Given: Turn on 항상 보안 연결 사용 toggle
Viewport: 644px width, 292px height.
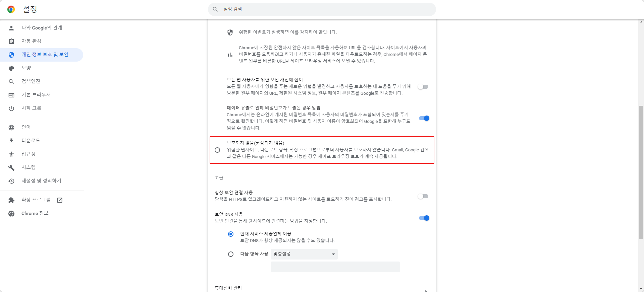Looking at the screenshot, I should coord(423,196).
